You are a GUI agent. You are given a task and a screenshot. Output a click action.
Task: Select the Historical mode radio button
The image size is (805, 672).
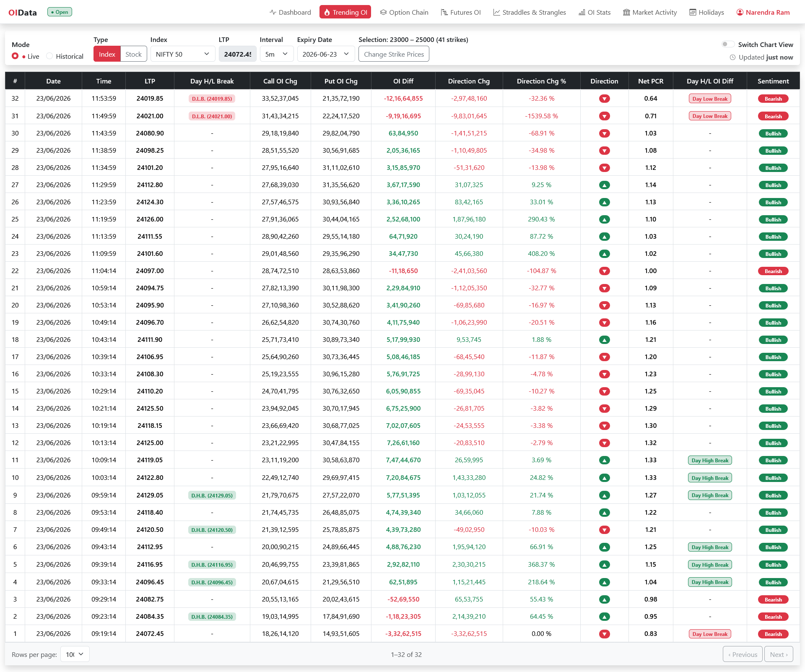tap(49, 56)
